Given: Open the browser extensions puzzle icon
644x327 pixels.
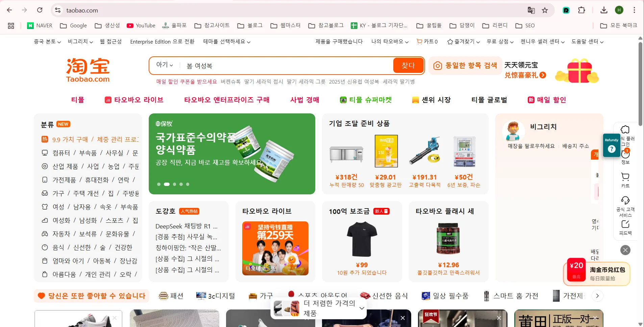Looking at the screenshot, I should coord(581,10).
